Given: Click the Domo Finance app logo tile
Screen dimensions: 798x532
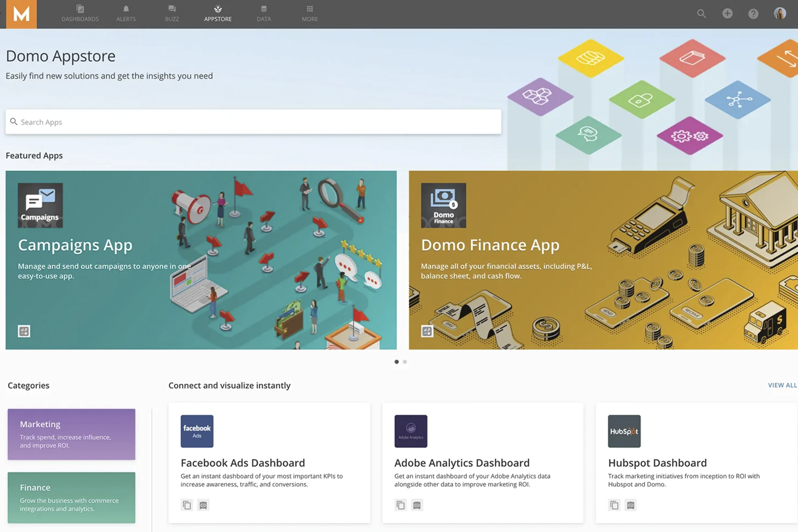Looking at the screenshot, I should pyautogui.click(x=444, y=205).
